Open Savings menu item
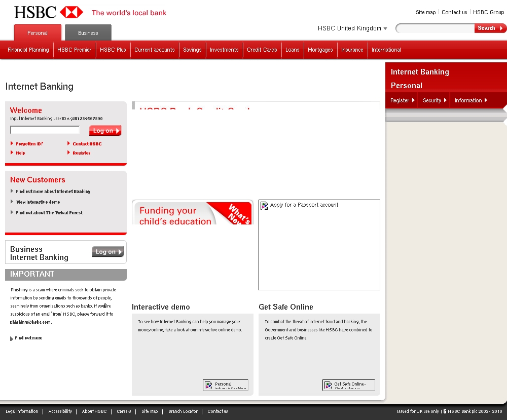The image size is (507, 420). click(x=192, y=50)
